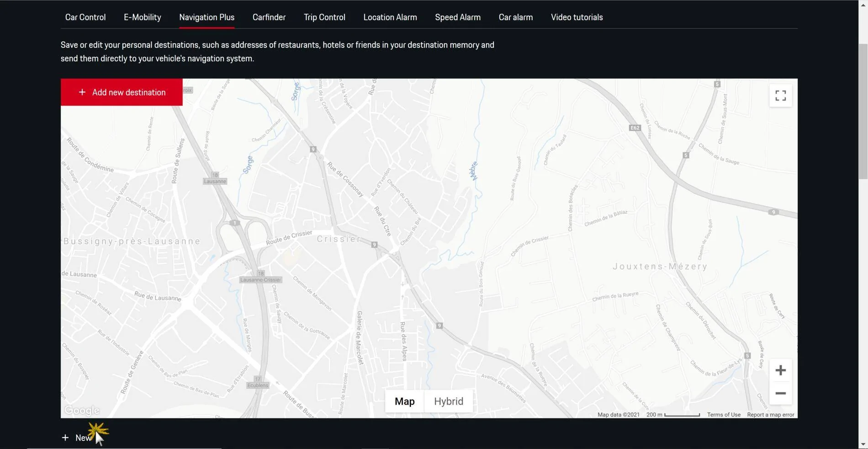Switch the map to Hybrid view

pos(449,401)
